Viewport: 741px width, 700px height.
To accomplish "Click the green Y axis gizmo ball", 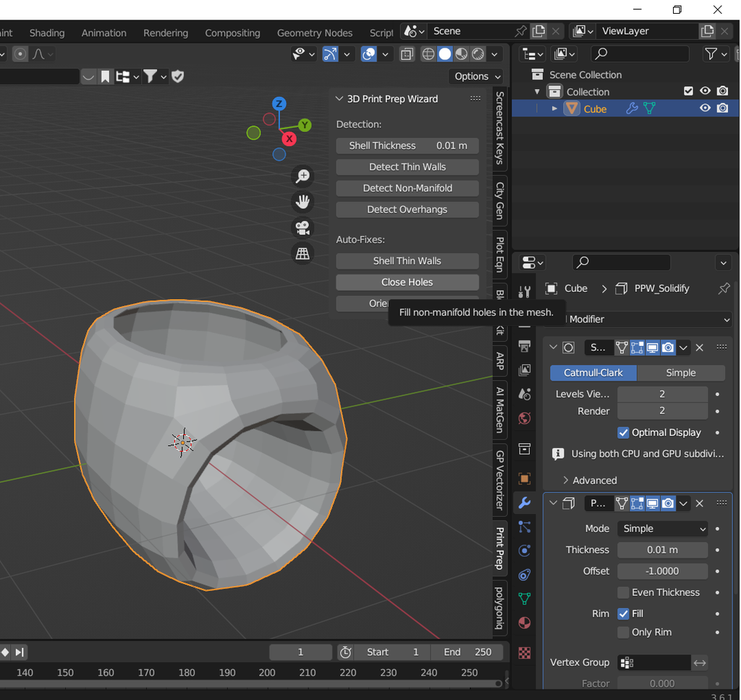I will [x=305, y=125].
